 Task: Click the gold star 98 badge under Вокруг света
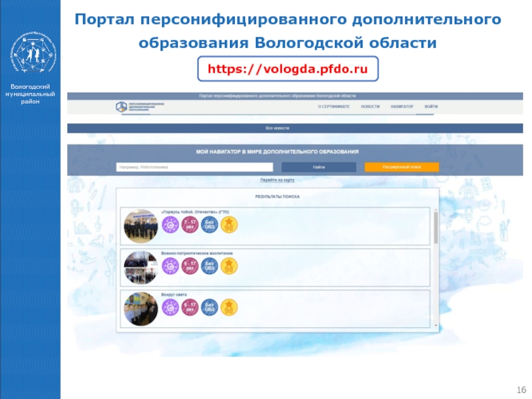[x=229, y=307]
